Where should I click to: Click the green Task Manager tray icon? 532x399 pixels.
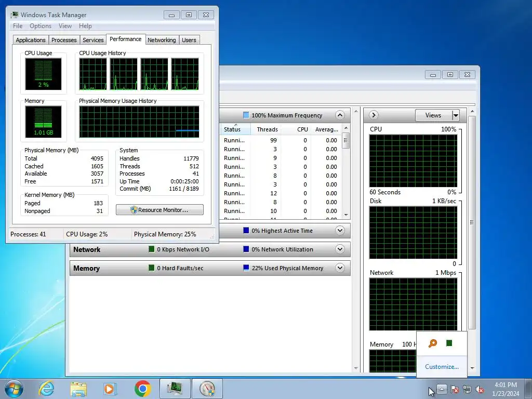[449, 343]
